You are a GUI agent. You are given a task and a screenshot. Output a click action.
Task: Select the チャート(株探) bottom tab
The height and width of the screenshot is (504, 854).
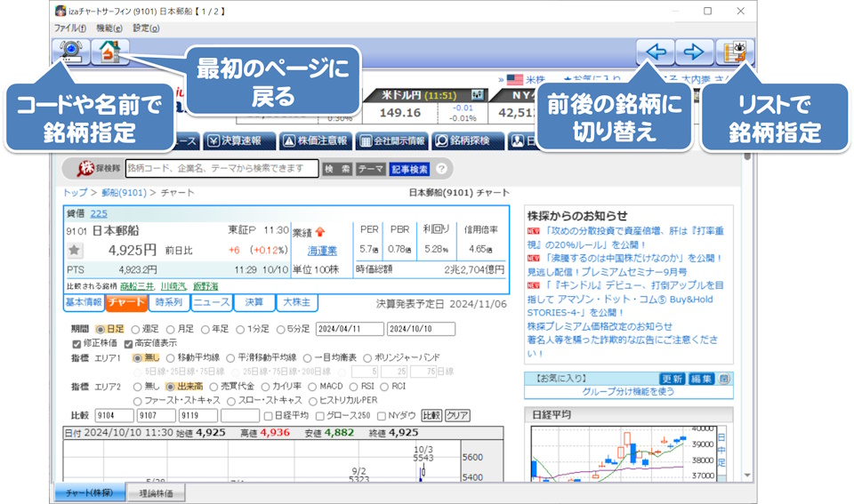pos(89,493)
